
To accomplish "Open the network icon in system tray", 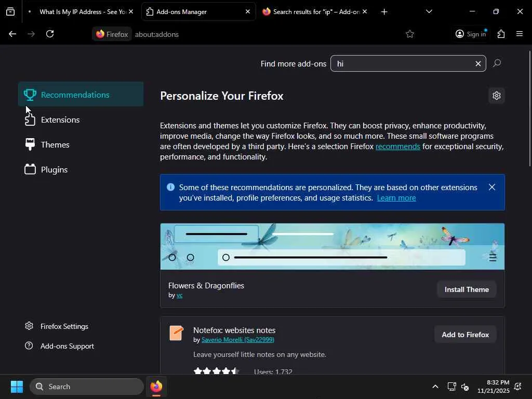I will click(451, 387).
